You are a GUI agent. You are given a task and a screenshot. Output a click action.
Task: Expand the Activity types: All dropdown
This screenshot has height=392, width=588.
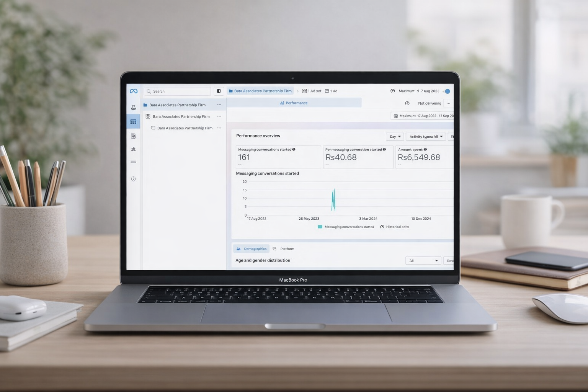tap(426, 137)
